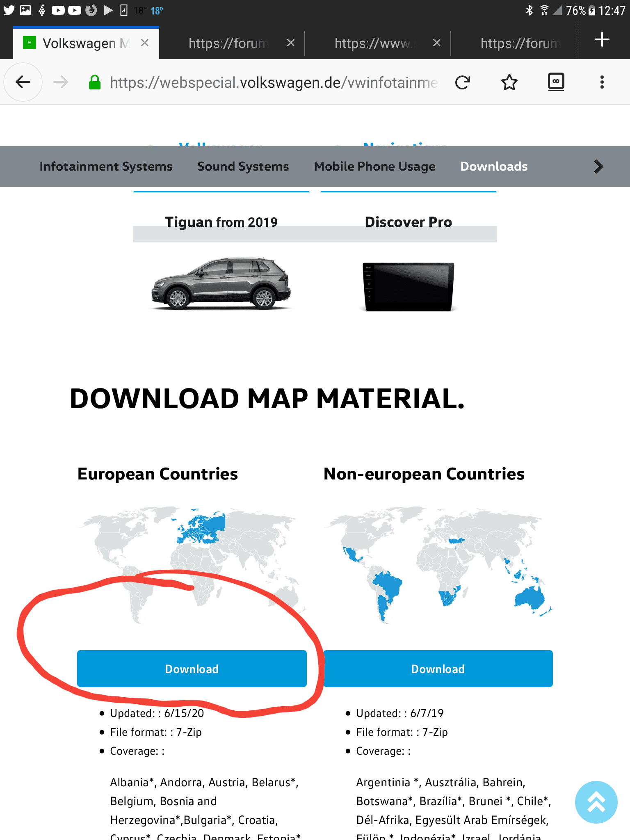Tap the Non-european coverage world map

click(438, 565)
